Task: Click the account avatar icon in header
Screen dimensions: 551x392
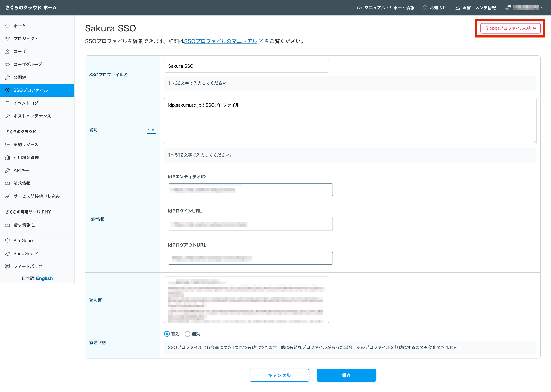Action: [508, 8]
